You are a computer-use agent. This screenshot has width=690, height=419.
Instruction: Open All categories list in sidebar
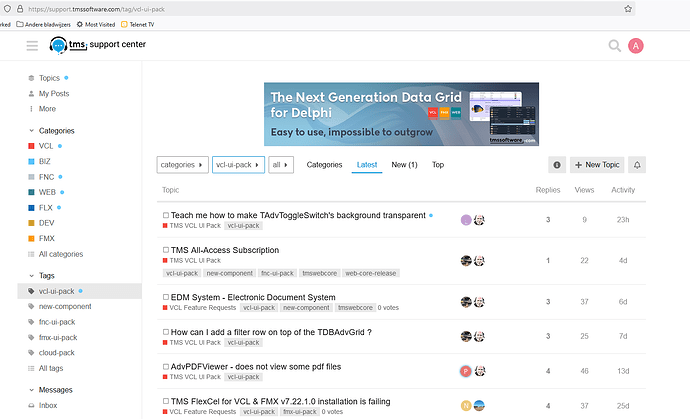coord(61,254)
